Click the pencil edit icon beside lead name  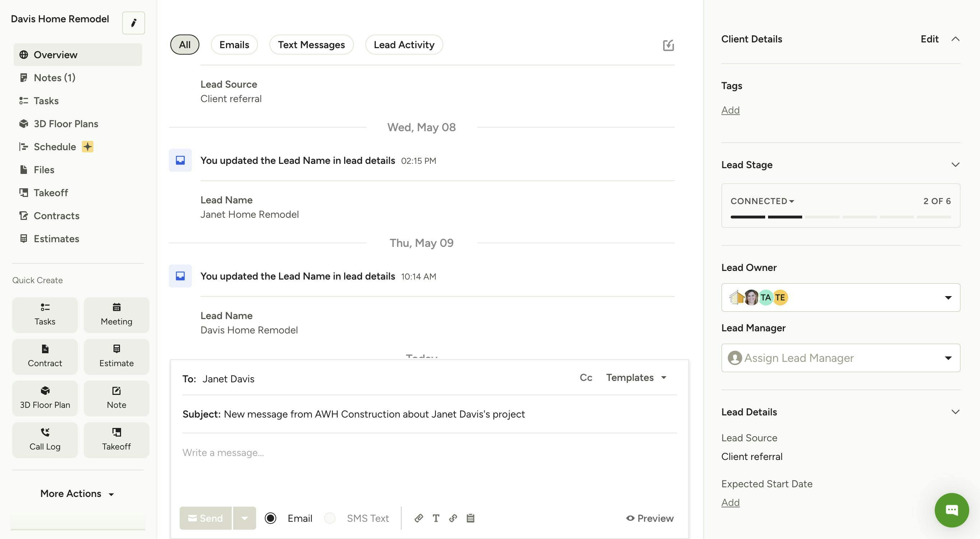point(133,23)
